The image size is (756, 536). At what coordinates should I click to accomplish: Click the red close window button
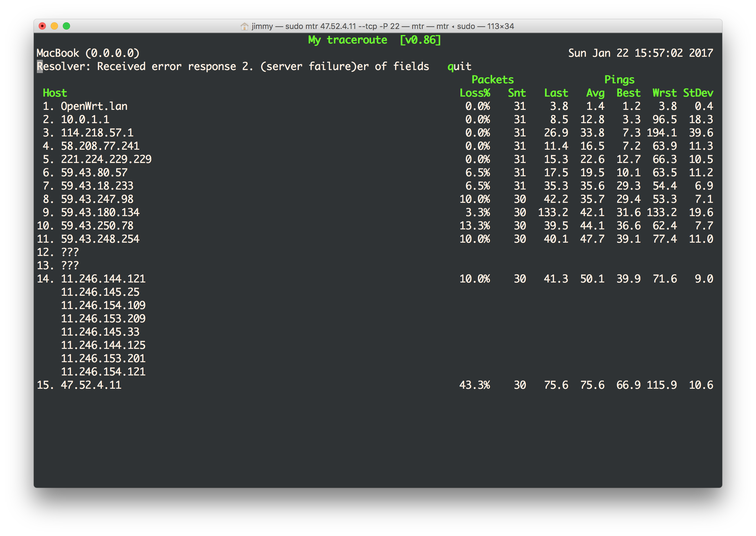(x=42, y=26)
